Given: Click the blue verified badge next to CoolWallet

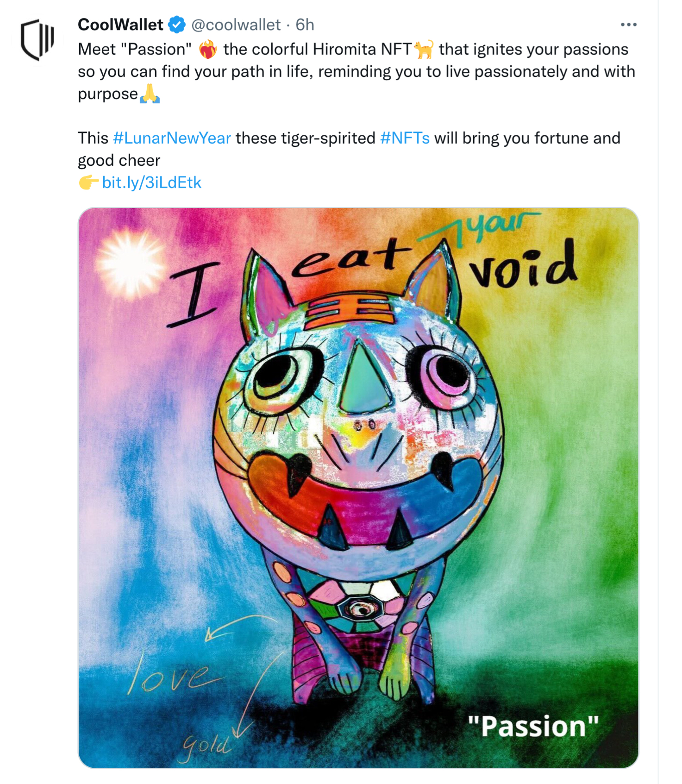Looking at the screenshot, I should (x=176, y=25).
